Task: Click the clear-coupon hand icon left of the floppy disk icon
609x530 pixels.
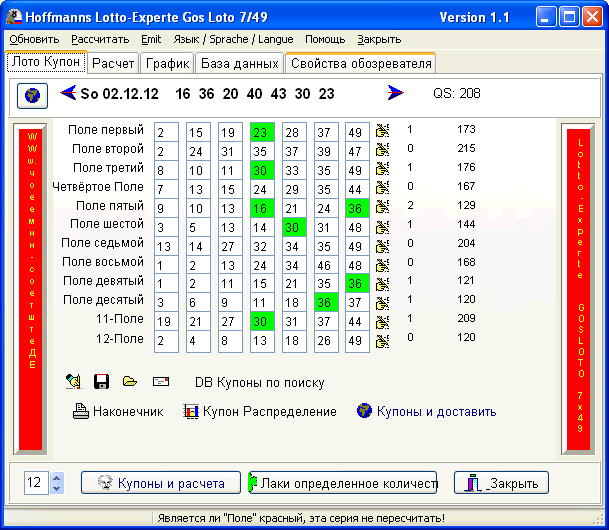Action: (x=73, y=382)
